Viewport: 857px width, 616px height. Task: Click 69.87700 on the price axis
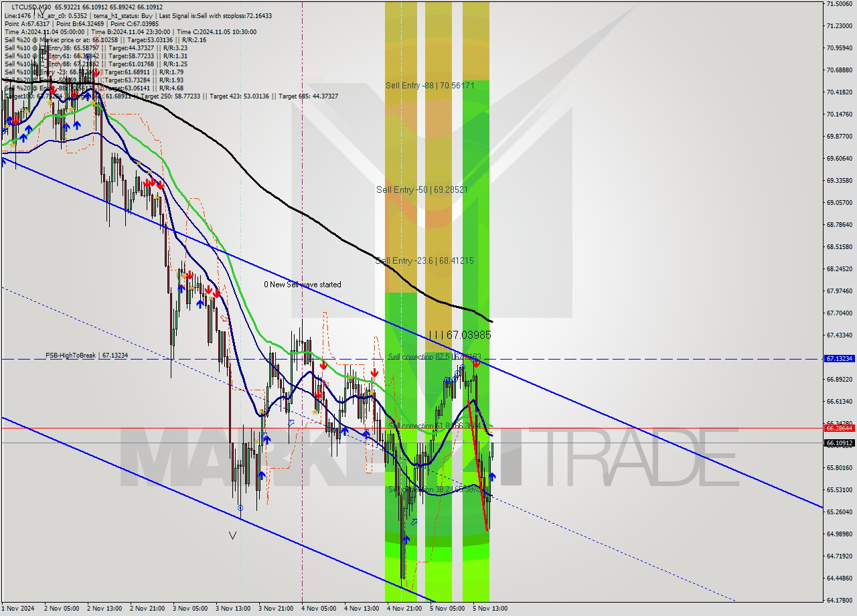839,136
